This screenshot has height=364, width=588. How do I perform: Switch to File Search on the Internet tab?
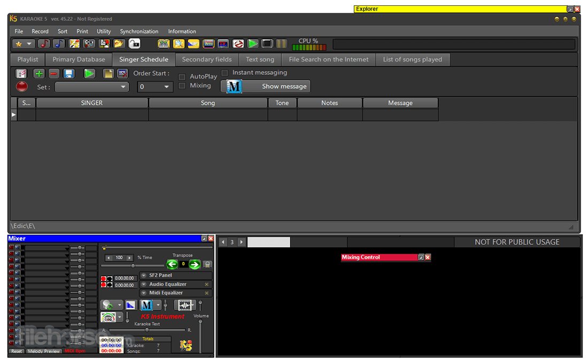pos(329,60)
